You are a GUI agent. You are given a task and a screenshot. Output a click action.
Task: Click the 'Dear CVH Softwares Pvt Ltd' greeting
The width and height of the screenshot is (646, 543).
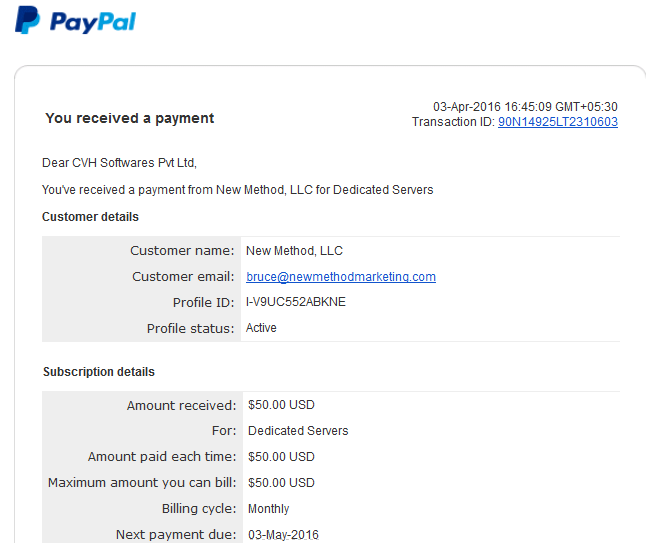click(119, 163)
